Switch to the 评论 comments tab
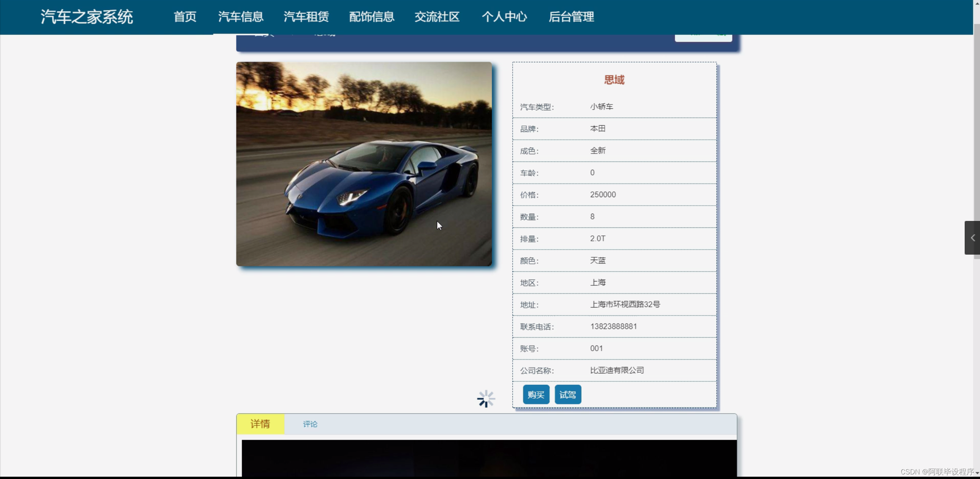This screenshot has width=980, height=479. (310, 424)
